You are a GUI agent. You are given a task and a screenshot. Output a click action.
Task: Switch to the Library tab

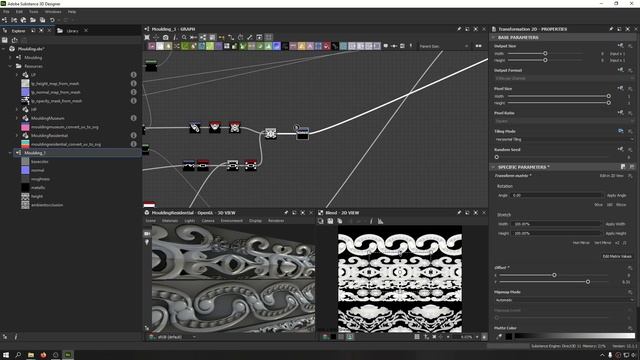[x=72, y=31]
